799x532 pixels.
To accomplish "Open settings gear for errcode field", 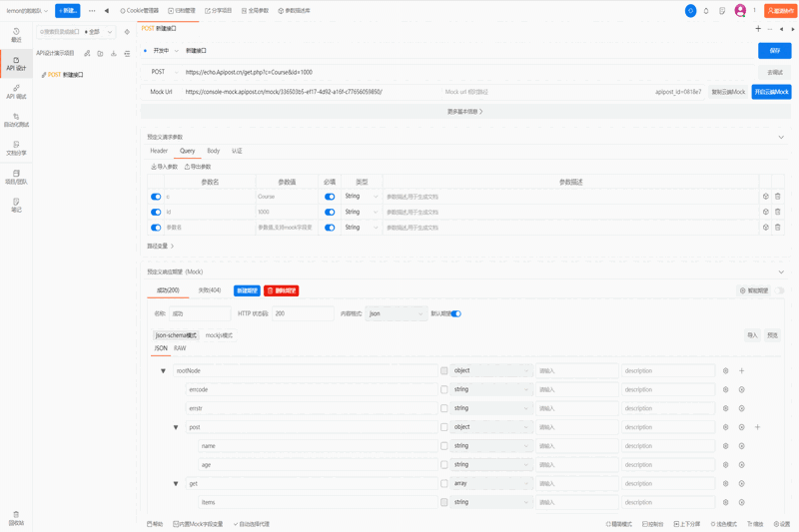I will [x=726, y=389].
